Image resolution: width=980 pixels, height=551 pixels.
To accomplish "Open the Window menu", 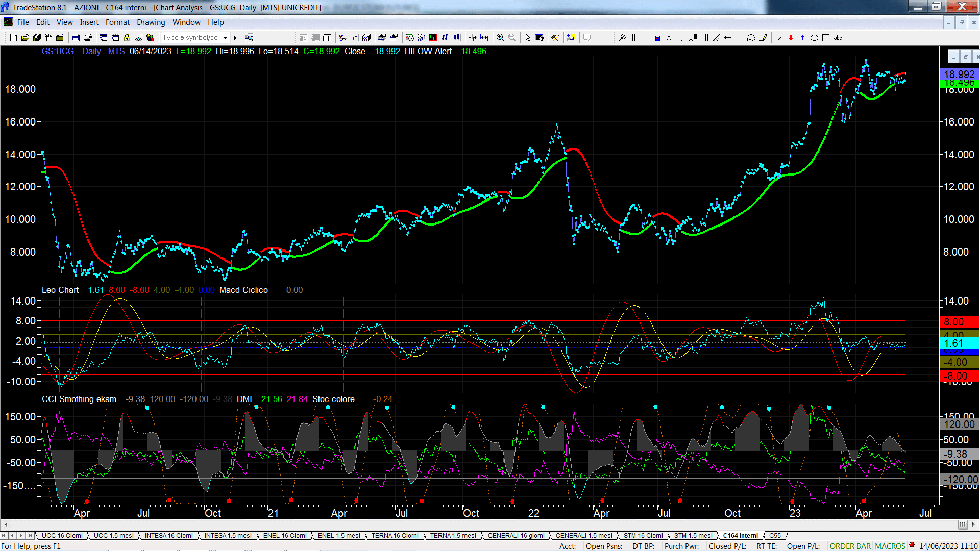I will pos(186,22).
